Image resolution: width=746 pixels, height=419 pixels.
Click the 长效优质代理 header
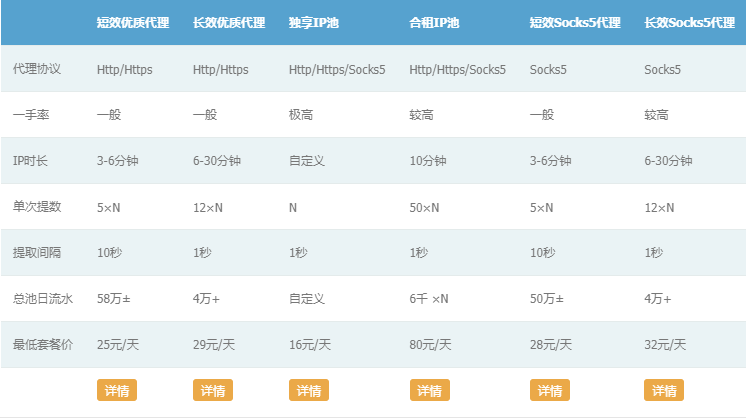click(x=228, y=22)
